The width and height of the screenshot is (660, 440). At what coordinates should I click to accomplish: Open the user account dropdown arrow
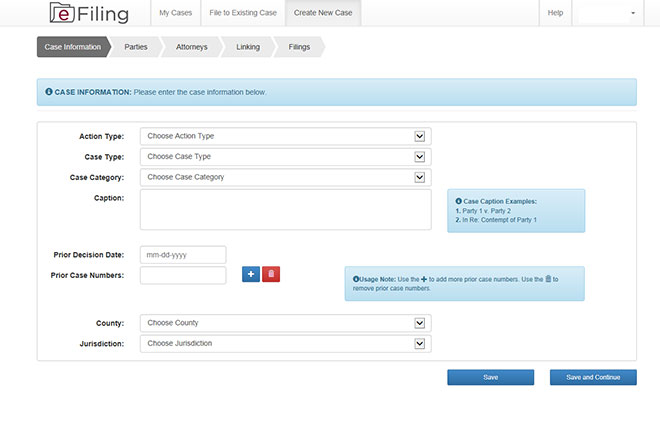(633, 13)
